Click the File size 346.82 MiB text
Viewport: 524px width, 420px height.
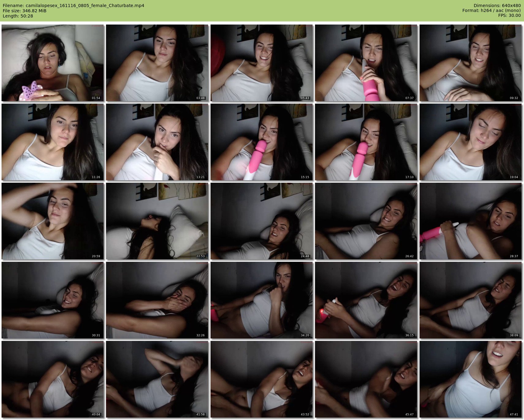point(25,11)
